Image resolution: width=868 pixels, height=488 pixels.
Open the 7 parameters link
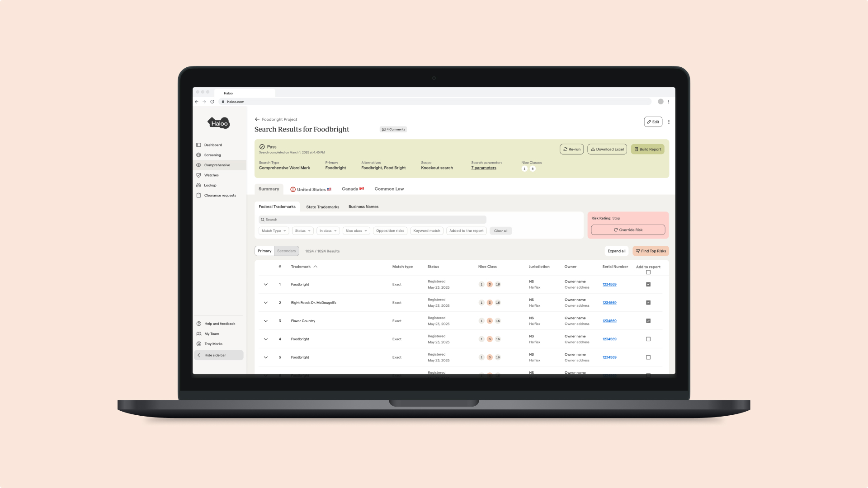(x=483, y=168)
